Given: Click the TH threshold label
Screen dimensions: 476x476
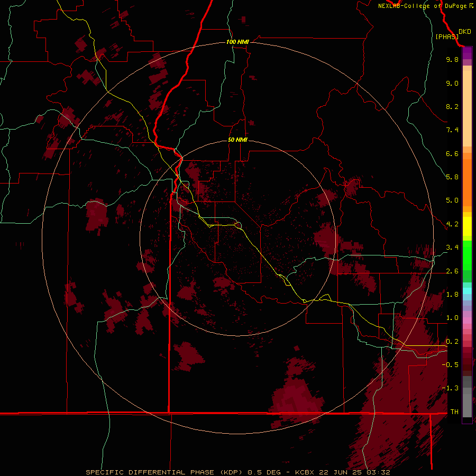Looking at the screenshot, I should coord(454,412).
